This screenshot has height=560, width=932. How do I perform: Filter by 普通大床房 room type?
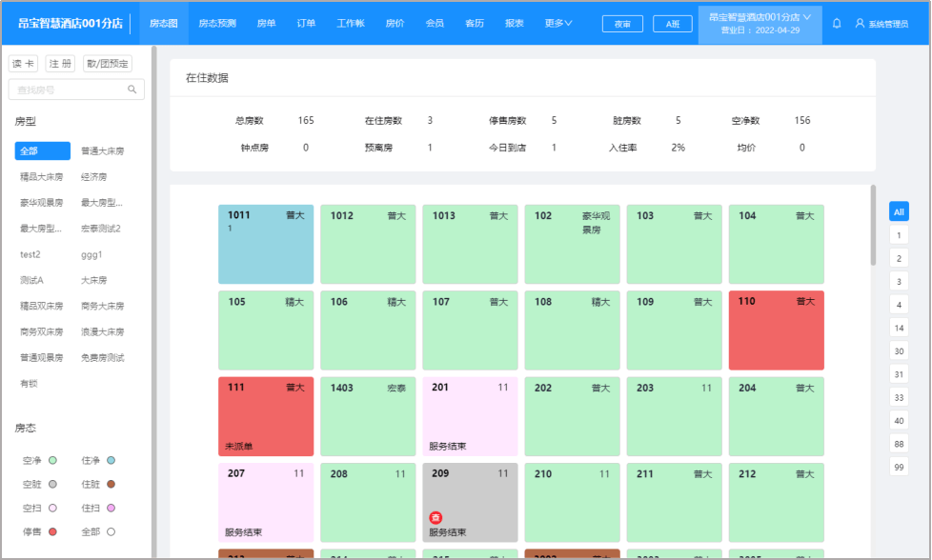(x=103, y=150)
